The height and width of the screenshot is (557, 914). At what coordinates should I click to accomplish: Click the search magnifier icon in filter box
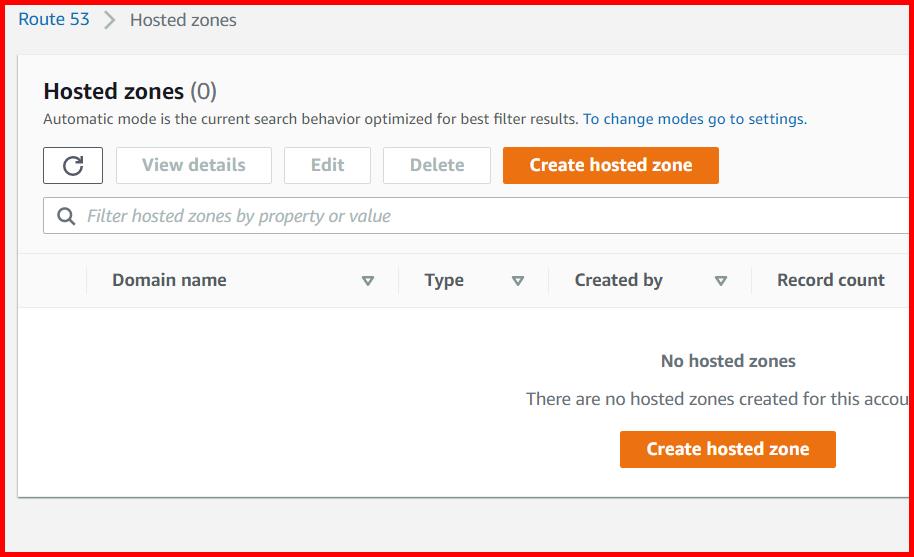tap(66, 216)
